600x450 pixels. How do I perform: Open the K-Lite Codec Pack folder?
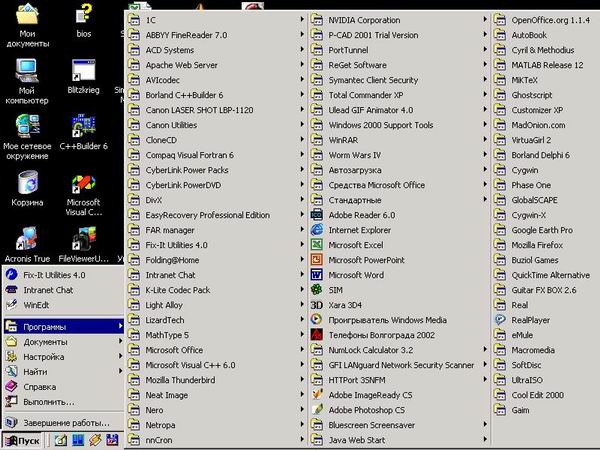tap(216, 290)
